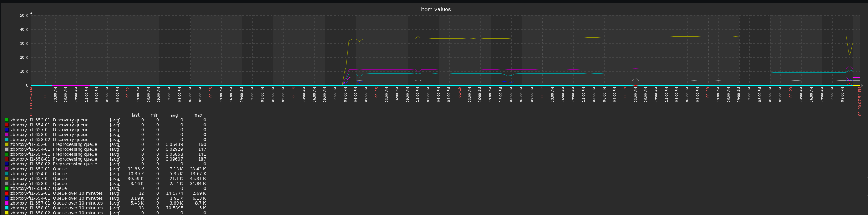Screen dimensions: 868x215
Task: Click the 'last' column header in legend
Action: (136, 115)
